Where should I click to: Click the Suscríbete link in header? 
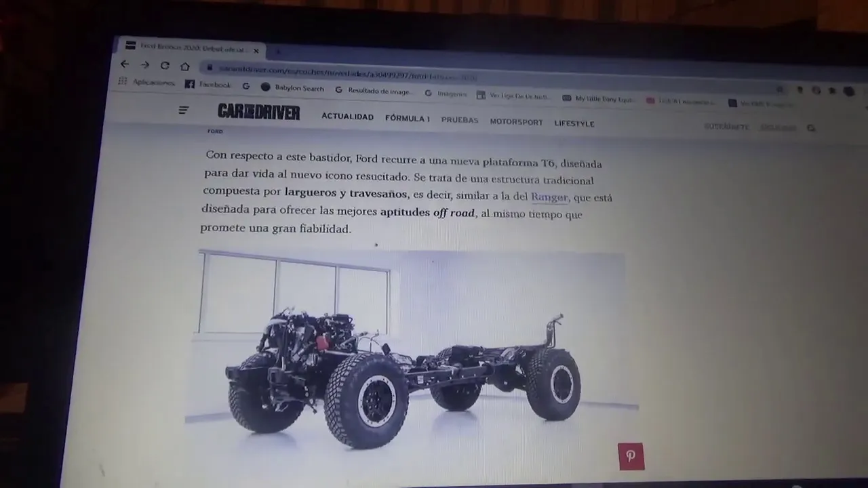(726, 127)
